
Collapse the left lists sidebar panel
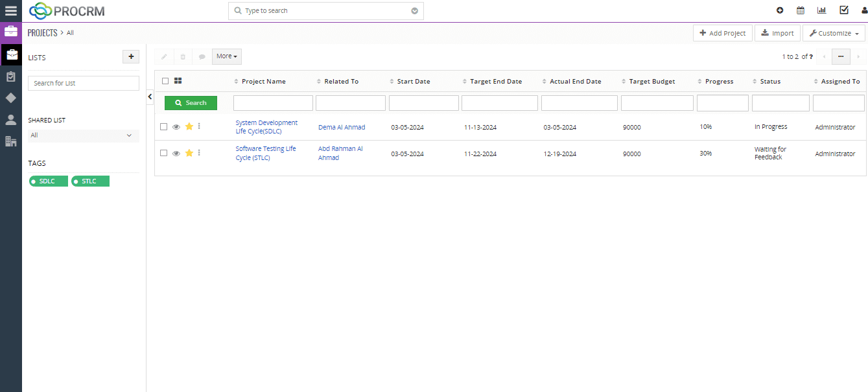pos(150,97)
